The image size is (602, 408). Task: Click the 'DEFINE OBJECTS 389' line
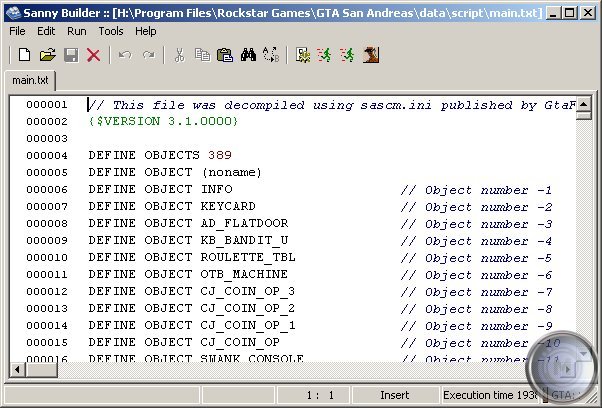click(160, 155)
